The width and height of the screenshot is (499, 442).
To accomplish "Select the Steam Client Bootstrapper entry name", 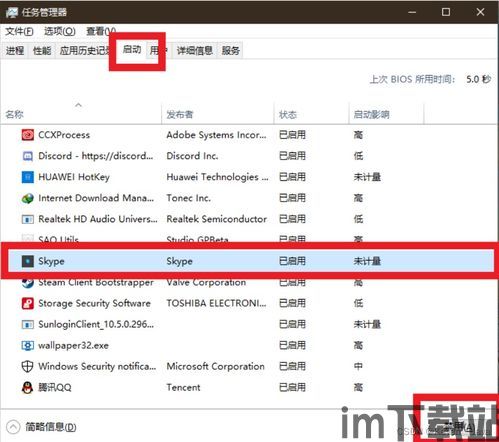I will pos(96,282).
